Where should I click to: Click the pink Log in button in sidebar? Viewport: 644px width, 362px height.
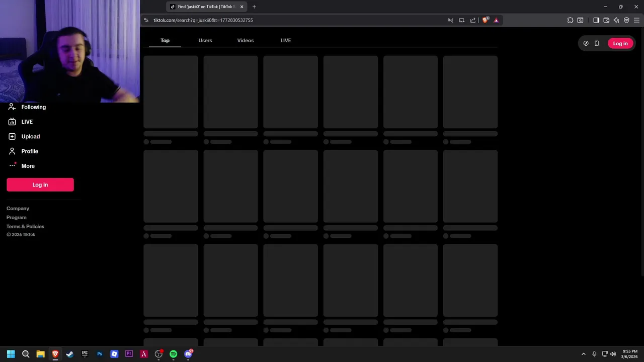[40, 185]
